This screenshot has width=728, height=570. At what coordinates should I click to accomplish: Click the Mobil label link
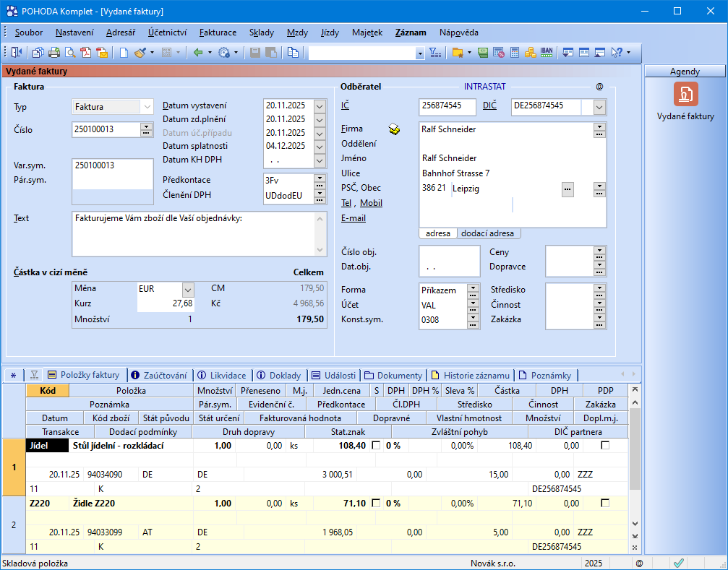coord(371,203)
